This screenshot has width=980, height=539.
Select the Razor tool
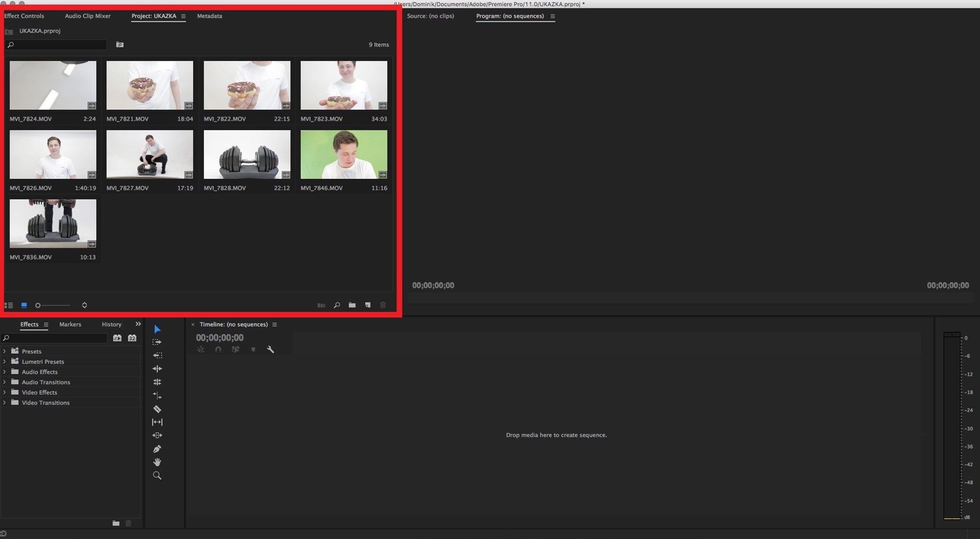click(157, 409)
